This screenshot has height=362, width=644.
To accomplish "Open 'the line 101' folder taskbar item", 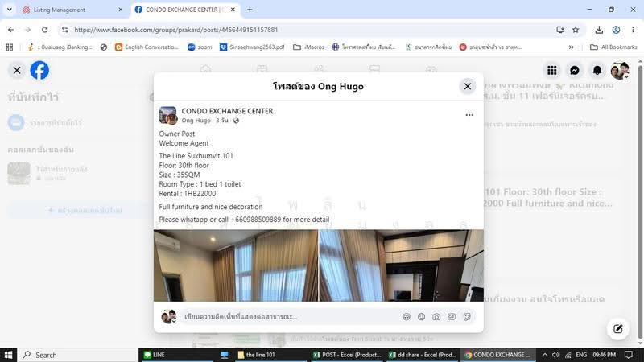I will click(271, 355).
